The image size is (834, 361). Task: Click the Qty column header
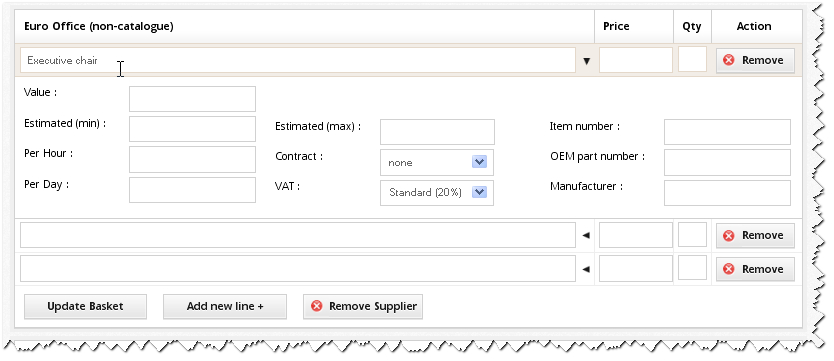point(691,27)
